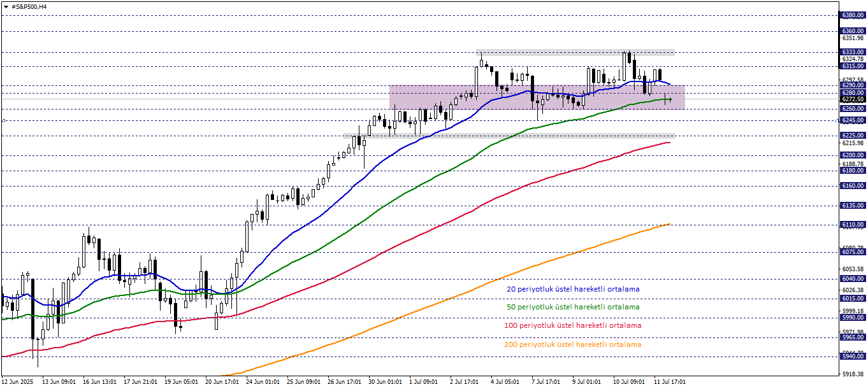Click the 30 Jun 01:01 time label
The width and height of the screenshot is (868, 389).
(x=385, y=382)
